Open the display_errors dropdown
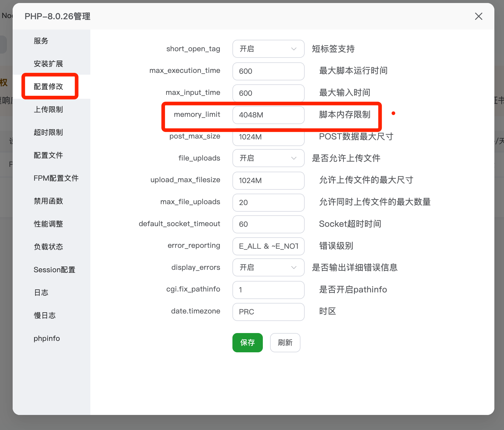 [x=268, y=267]
